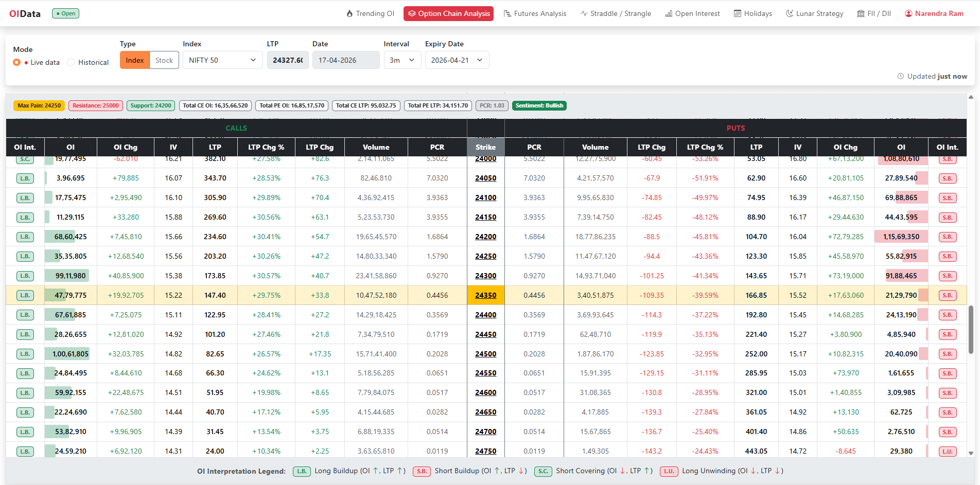
Task: Click the Straddle / Strangle pulse icon
Action: 584,14
